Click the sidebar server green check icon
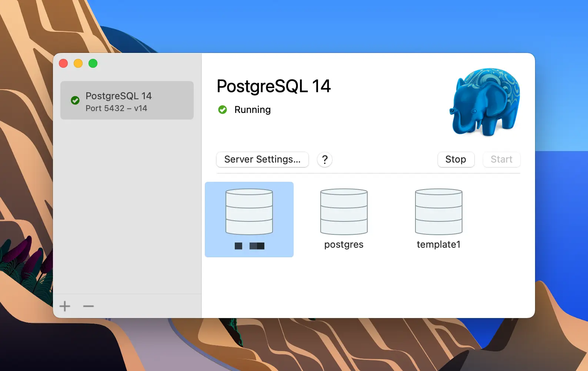This screenshot has width=588, height=371. point(75,100)
